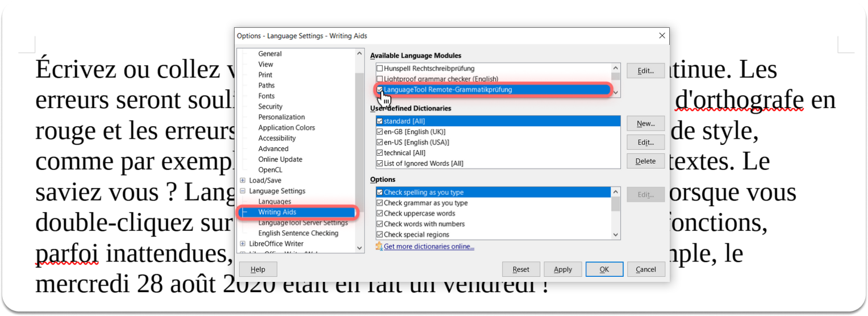Toggle the LanguageTool Remote-Grammatikprüfung checkbox

[x=379, y=89]
